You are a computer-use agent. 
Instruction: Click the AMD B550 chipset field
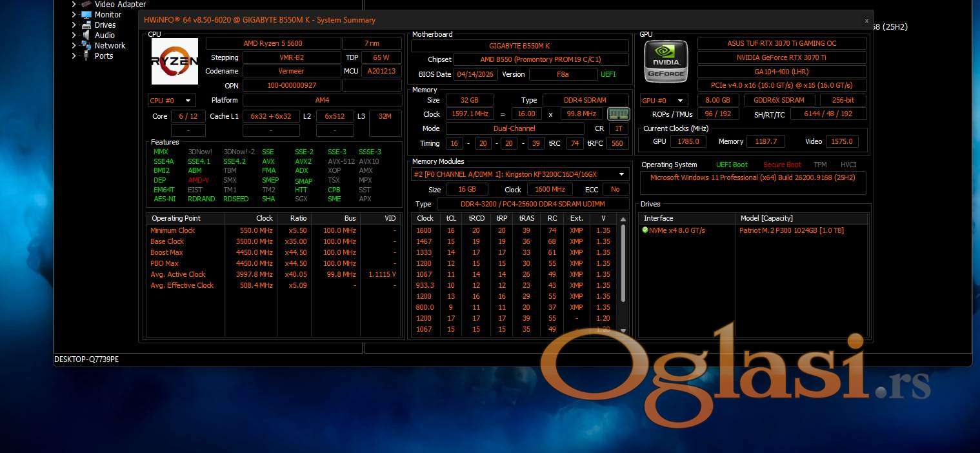coord(541,59)
